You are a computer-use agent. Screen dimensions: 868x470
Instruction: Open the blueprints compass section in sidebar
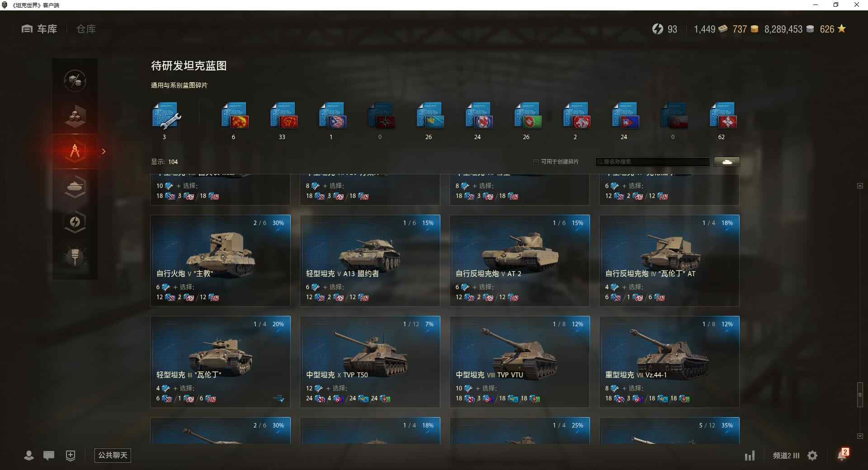pyautogui.click(x=75, y=151)
